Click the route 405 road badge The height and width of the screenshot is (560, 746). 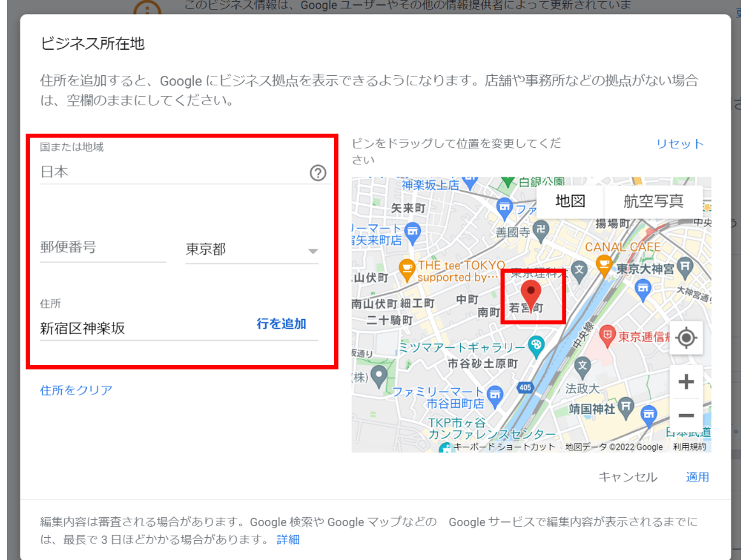tap(525, 387)
